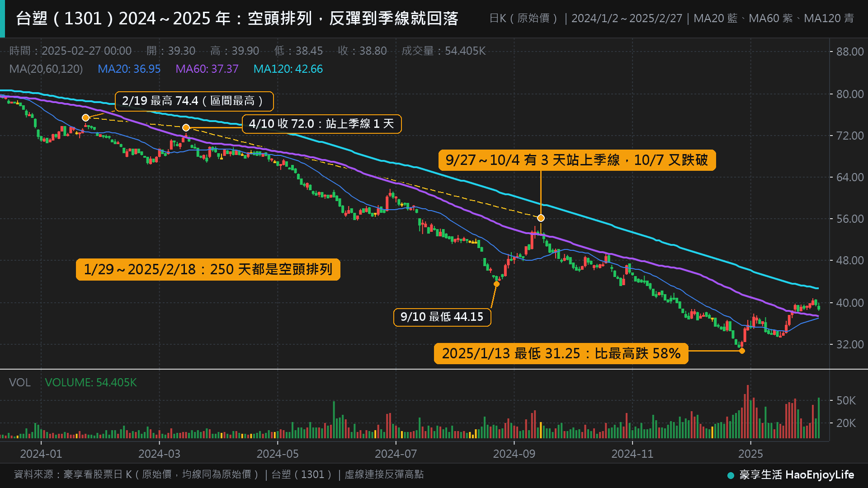Click the 2024-09 date axis label
868x488 pixels.
coord(514,454)
